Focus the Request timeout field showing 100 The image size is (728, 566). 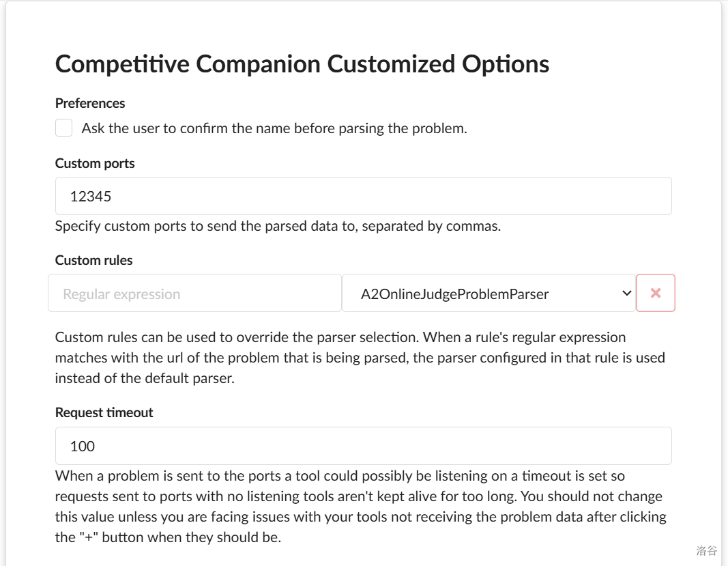(x=363, y=447)
